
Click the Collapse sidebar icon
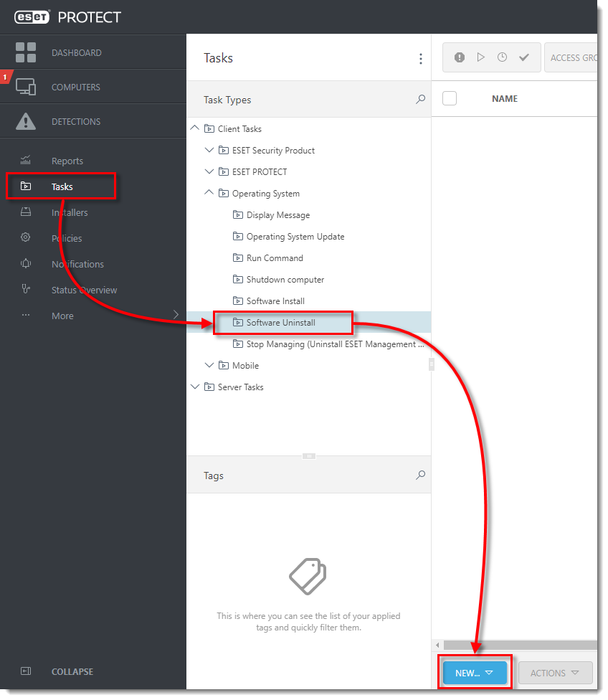click(x=26, y=671)
